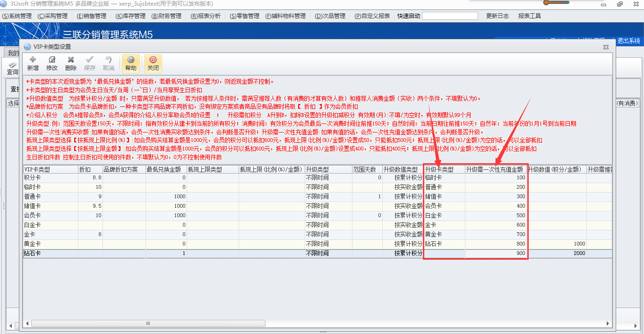This screenshot has width=644, height=334.
Task: Open 报表工具 in the menu bar
Action: (x=530, y=16)
